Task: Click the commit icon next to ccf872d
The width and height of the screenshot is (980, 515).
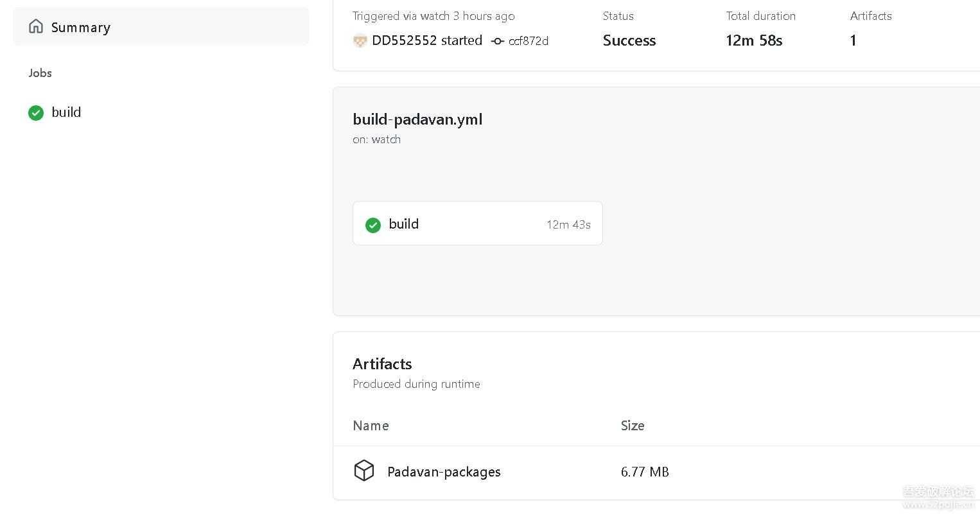Action: (x=498, y=41)
